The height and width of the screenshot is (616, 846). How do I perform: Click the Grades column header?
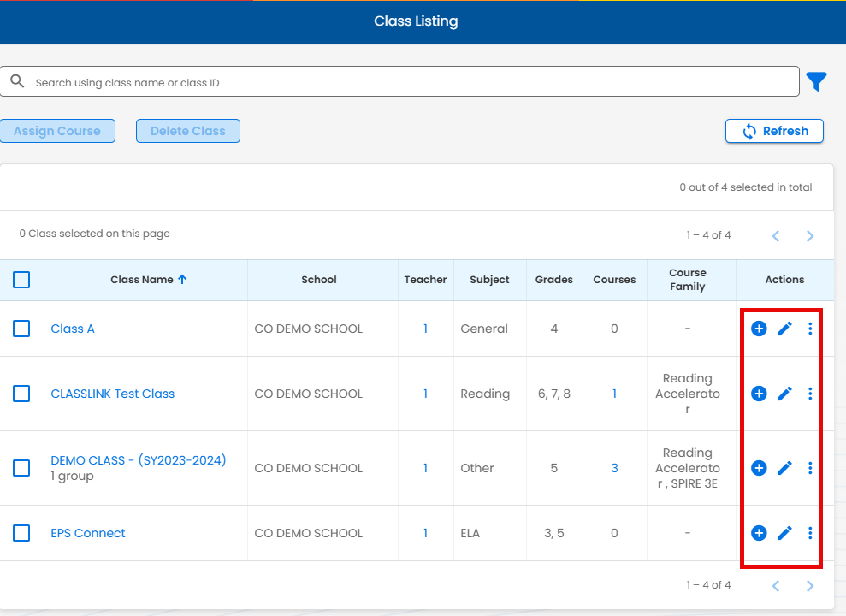coord(554,280)
